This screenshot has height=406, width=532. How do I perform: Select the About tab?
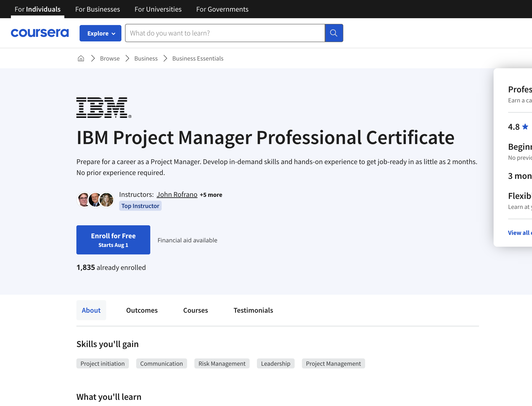point(91,310)
